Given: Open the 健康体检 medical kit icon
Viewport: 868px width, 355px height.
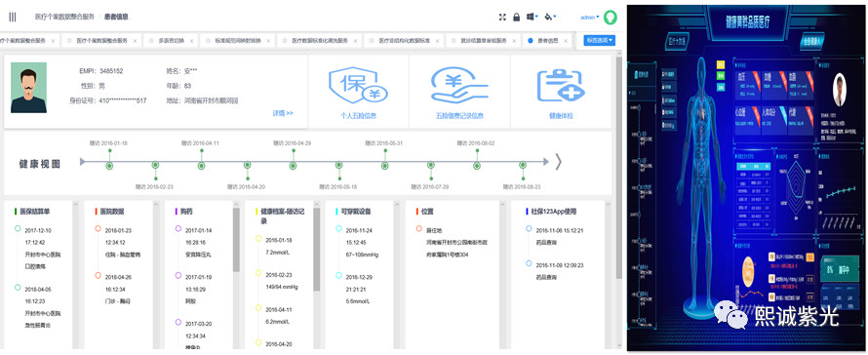Looking at the screenshot, I should tap(561, 85).
